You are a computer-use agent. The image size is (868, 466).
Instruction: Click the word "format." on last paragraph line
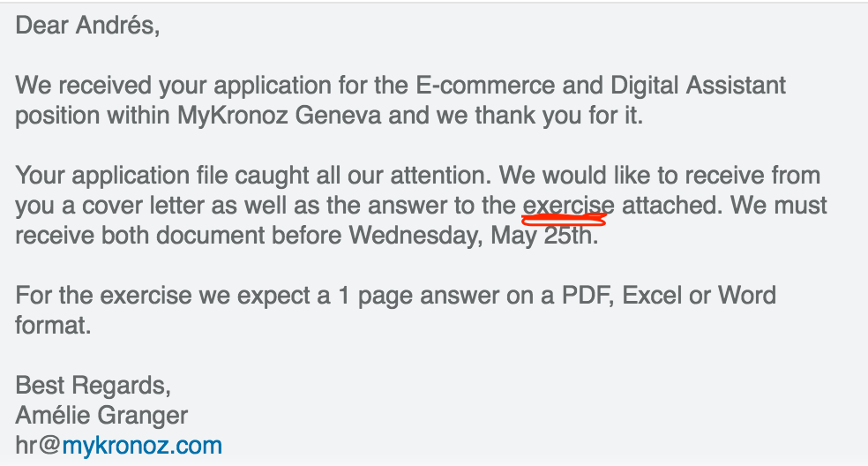[53, 324]
